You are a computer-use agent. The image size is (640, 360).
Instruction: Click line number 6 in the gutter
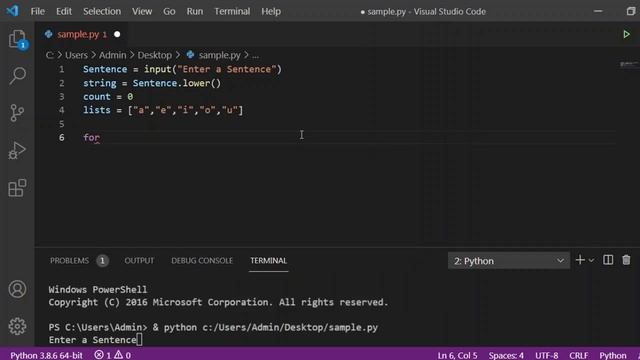[61, 138]
